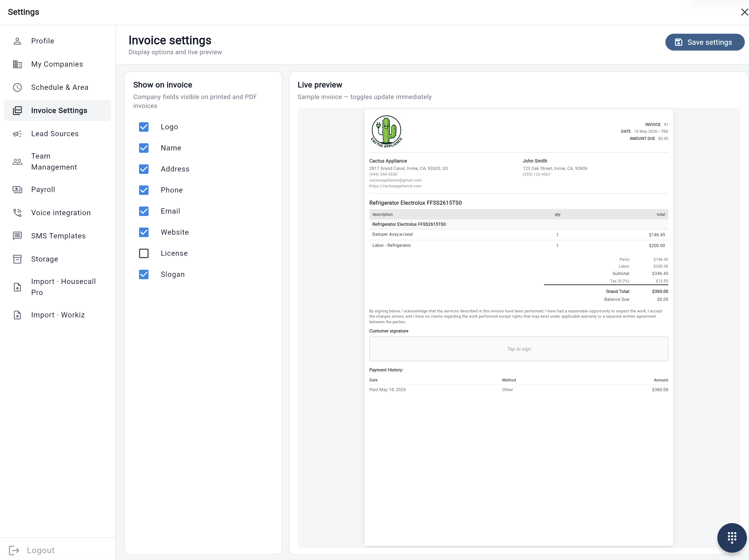Click the Live preview heading
Viewport: 749px width, 560px height.
coord(320,85)
